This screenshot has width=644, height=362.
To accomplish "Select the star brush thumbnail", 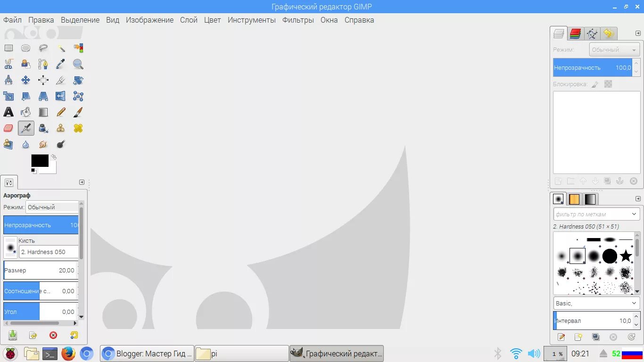I will [x=626, y=256].
